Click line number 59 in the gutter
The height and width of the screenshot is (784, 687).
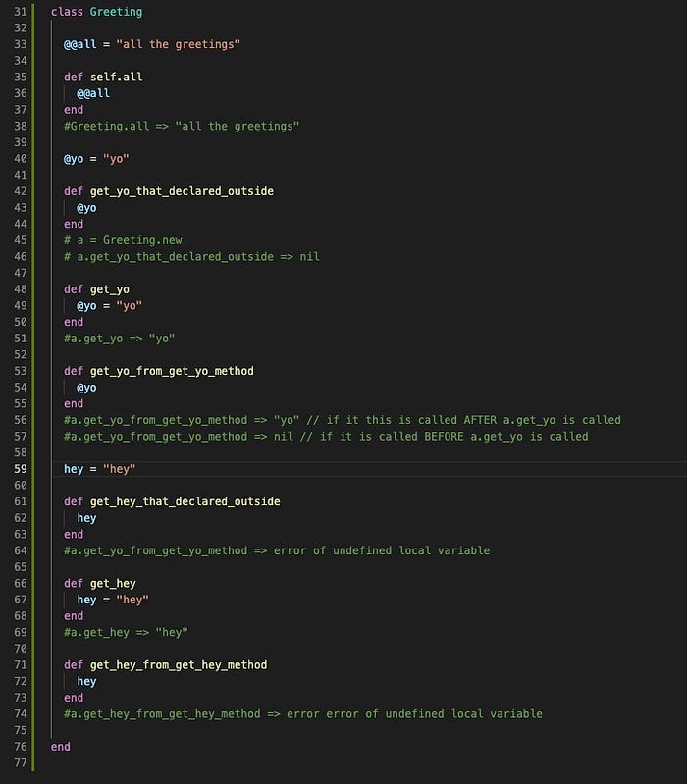pyautogui.click(x=20, y=469)
